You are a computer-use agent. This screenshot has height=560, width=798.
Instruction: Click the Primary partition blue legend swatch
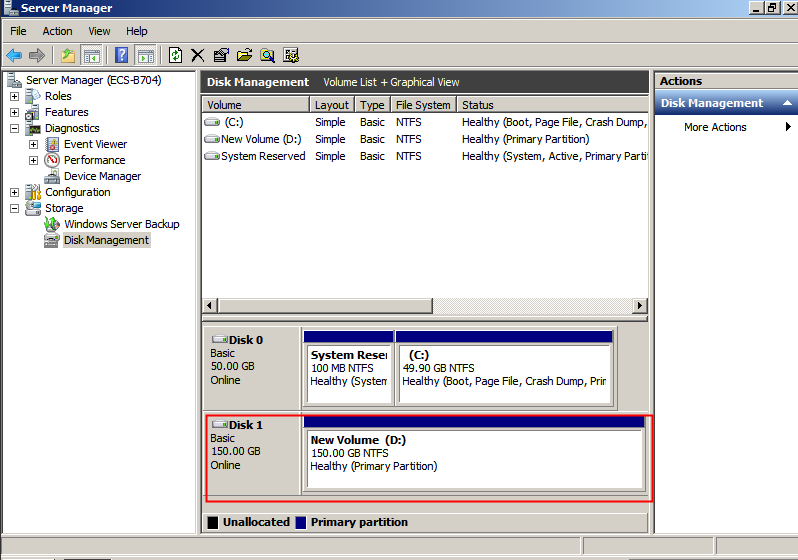click(301, 522)
